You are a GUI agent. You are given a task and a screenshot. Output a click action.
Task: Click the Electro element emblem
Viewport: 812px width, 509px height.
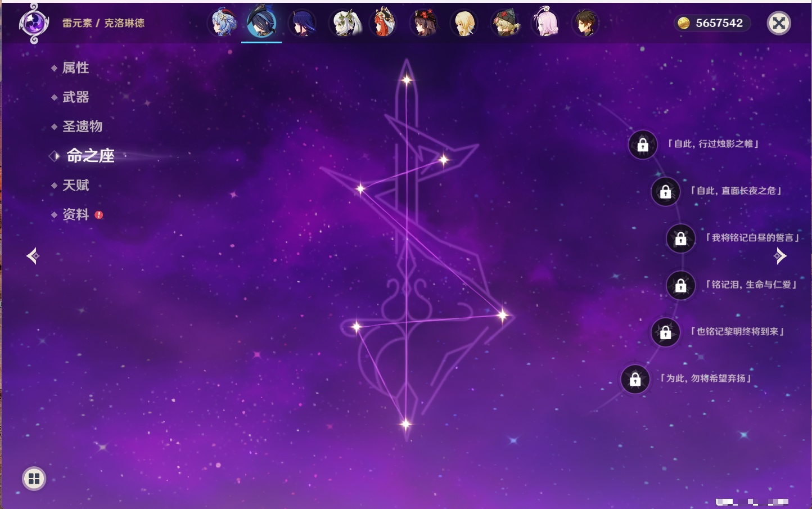click(33, 23)
